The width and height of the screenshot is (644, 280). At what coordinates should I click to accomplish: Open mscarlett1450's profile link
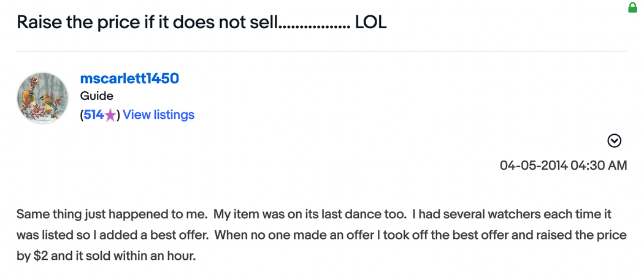[x=129, y=78]
